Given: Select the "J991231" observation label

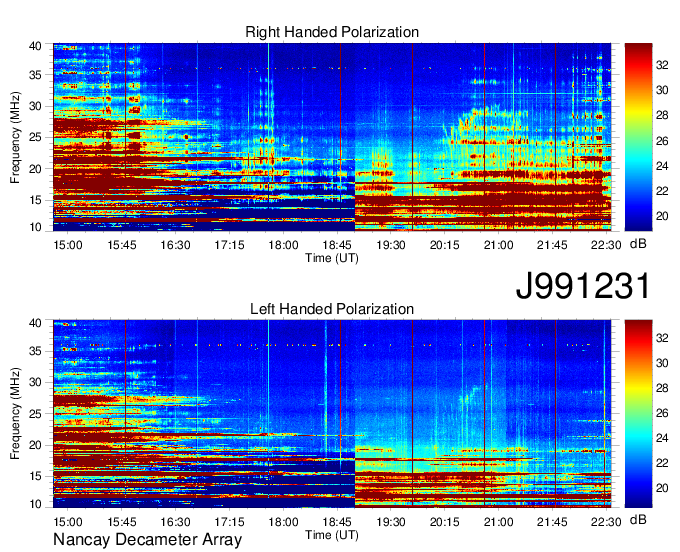Looking at the screenshot, I should click(x=583, y=286).
